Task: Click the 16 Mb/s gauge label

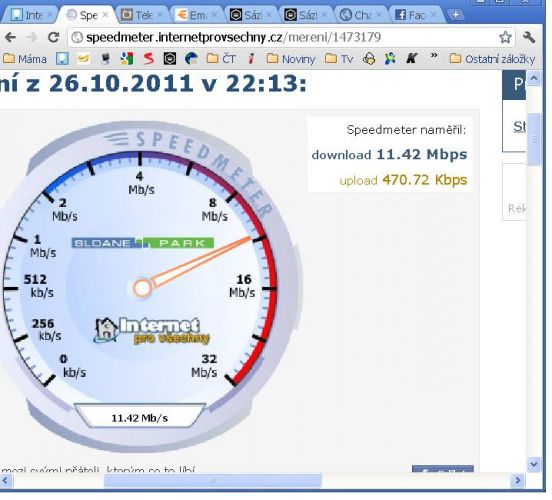Action: 243,286
